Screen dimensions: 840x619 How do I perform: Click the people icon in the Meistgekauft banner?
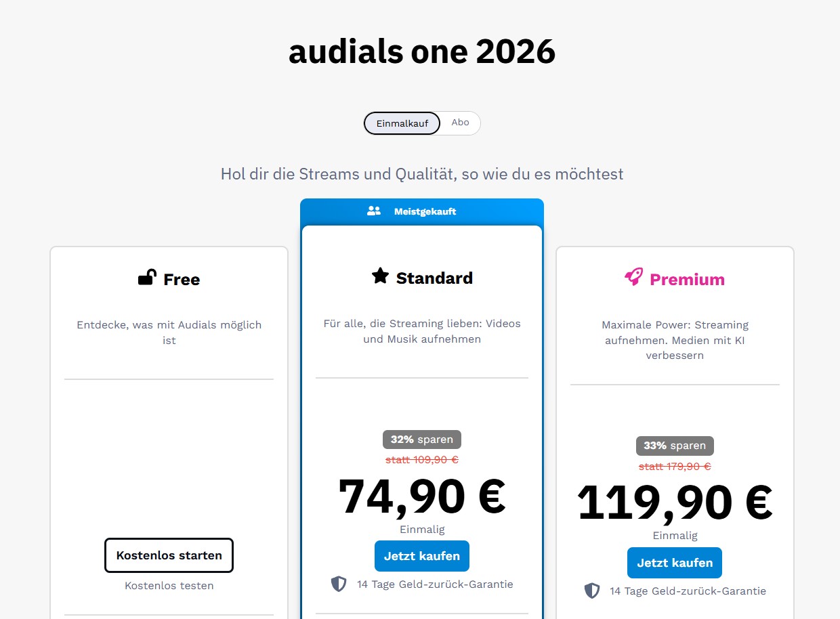[x=373, y=211]
